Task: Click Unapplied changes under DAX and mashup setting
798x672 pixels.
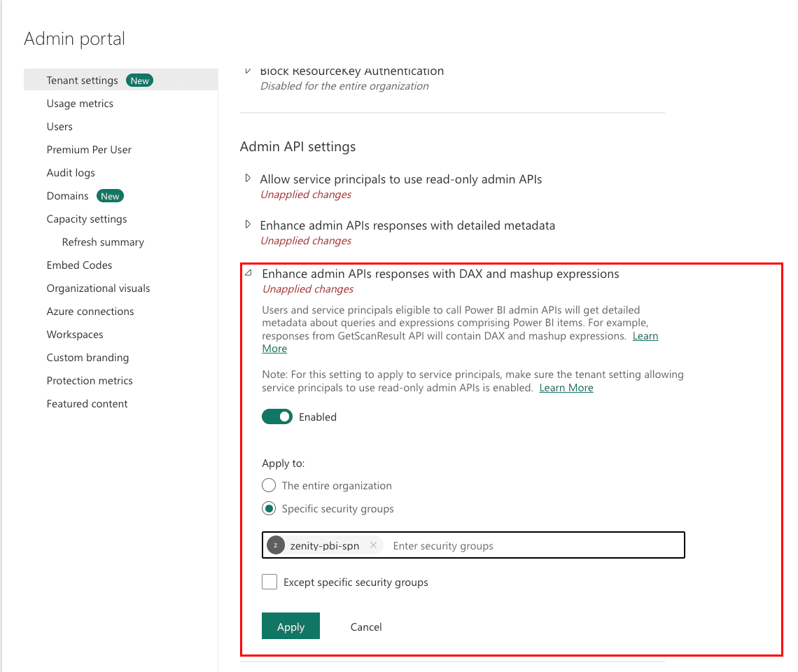Action: pyautogui.click(x=308, y=289)
